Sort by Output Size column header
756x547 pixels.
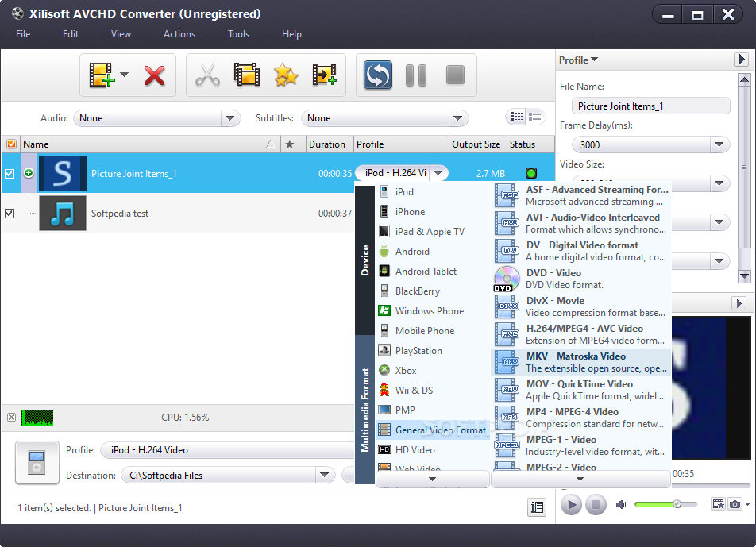pos(476,144)
